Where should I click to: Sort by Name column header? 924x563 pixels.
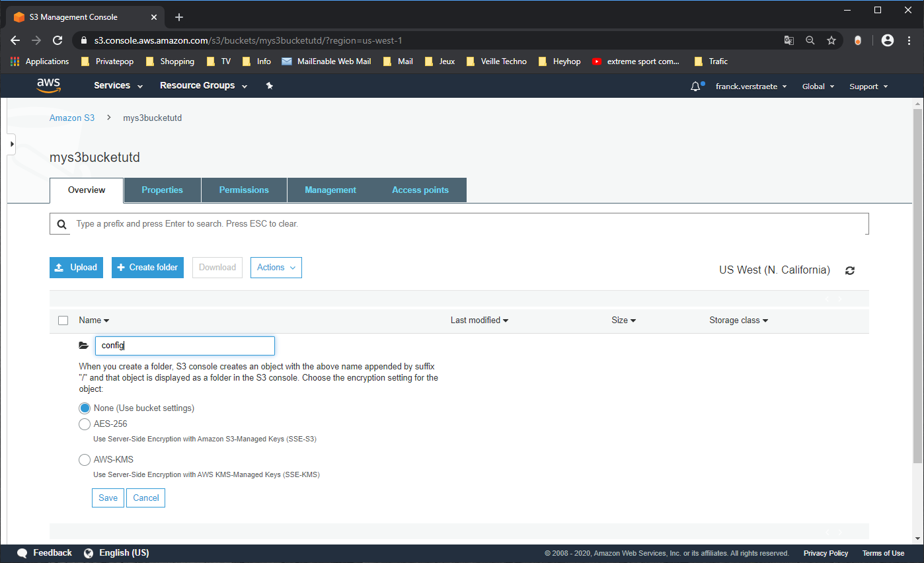[x=94, y=320]
